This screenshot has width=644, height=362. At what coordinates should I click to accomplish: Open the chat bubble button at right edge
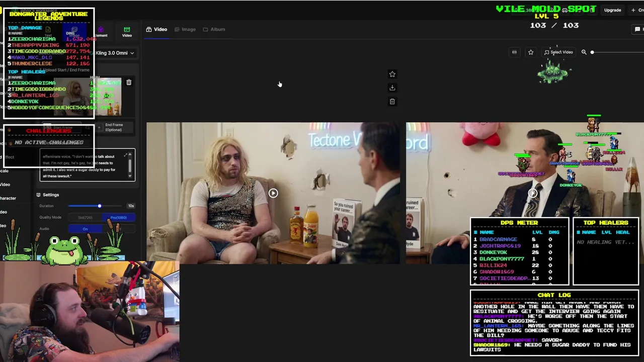coord(637,29)
